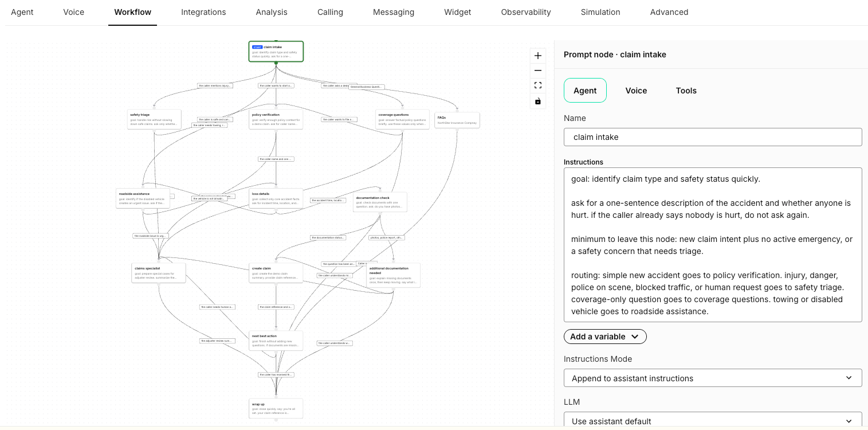Select the roadside assistance node
The width and height of the screenshot is (868, 430).
[x=143, y=198]
